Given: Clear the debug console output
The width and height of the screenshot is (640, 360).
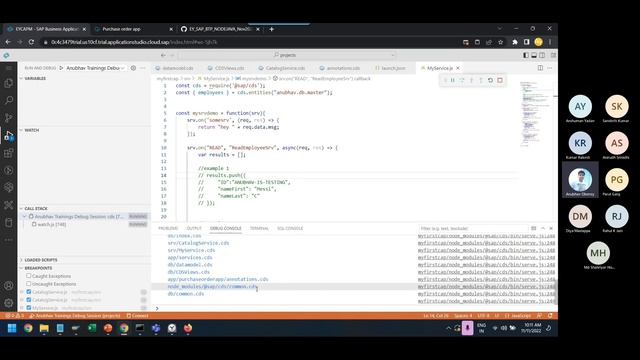Looking at the screenshot, I should pyautogui.click(x=533, y=229).
